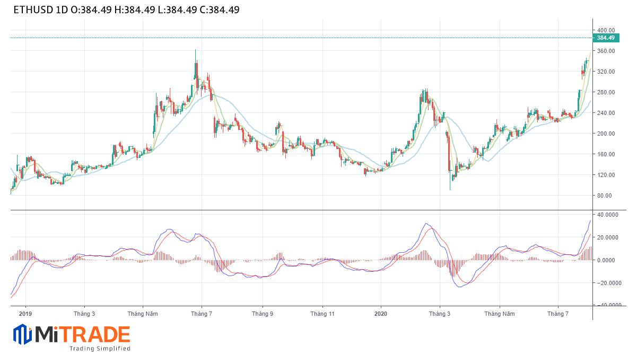Click the Trading Simplified tagline
637x364 pixels.
100,349
